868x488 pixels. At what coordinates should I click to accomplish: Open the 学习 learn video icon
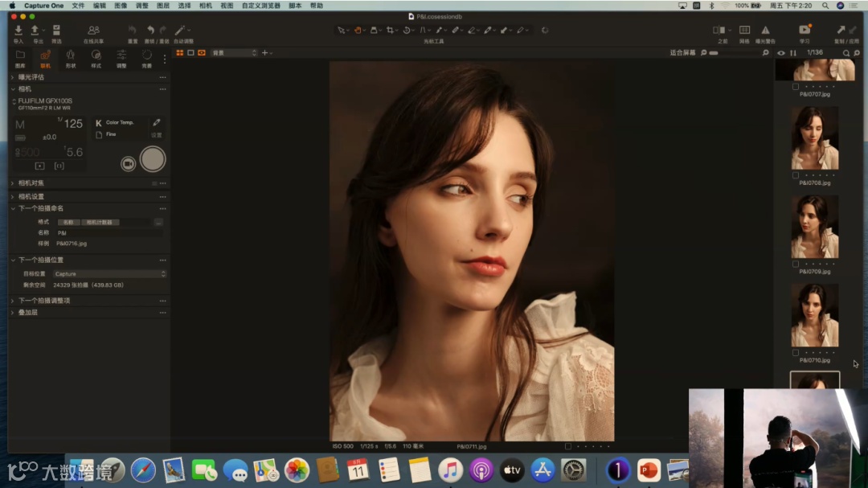tap(805, 30)
